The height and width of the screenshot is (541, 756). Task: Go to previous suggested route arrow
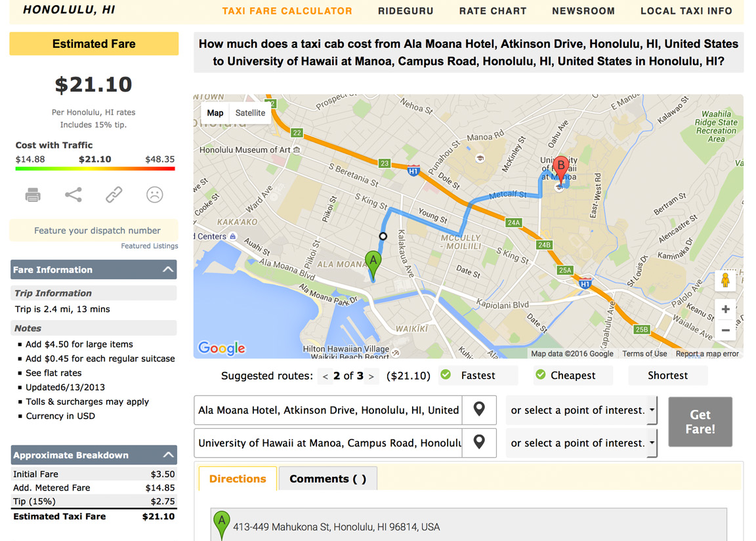pos(325,376)
